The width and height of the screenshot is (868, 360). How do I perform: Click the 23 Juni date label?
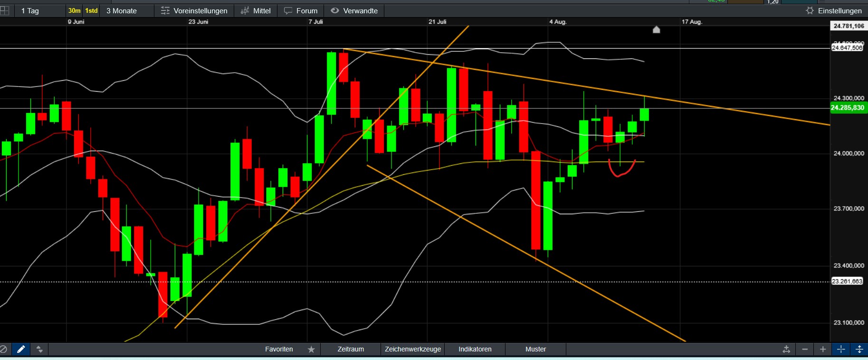(x=198, y=22)
